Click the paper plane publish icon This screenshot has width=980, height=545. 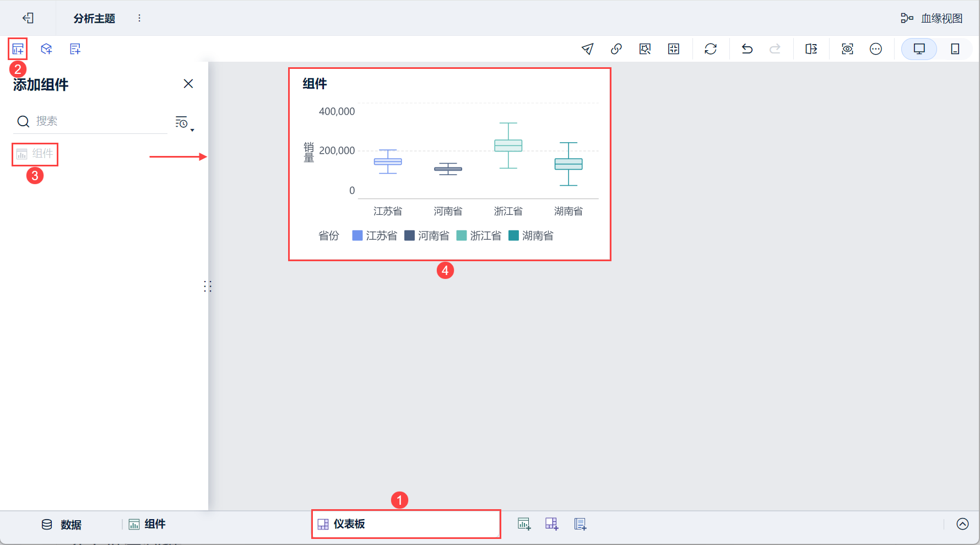point(588,49)
